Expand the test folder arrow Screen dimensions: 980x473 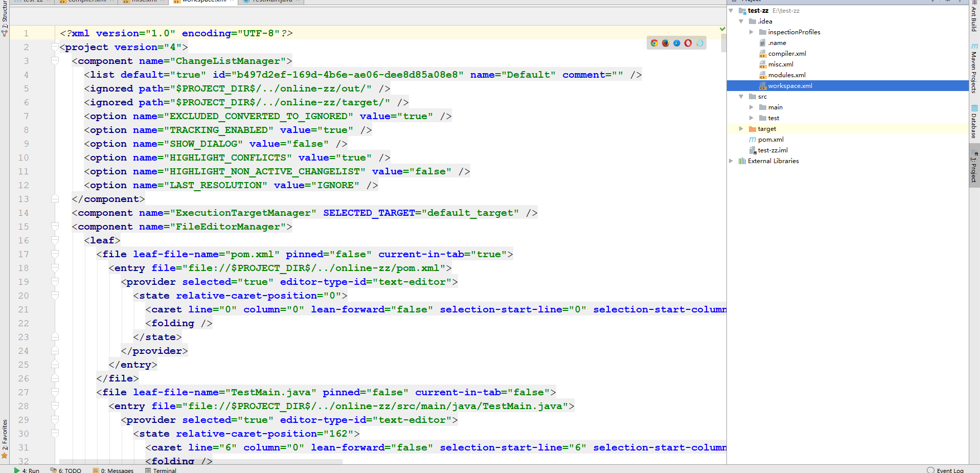751,118
